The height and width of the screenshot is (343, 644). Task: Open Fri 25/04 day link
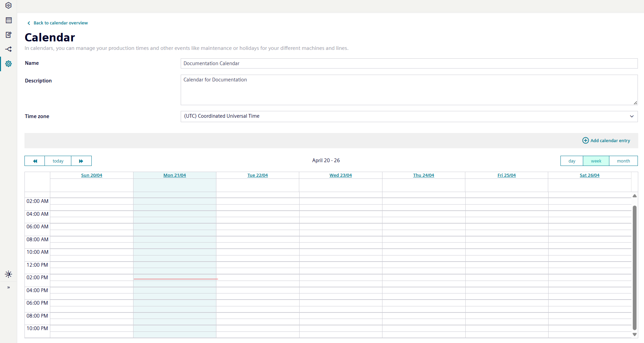coord(506,175)
